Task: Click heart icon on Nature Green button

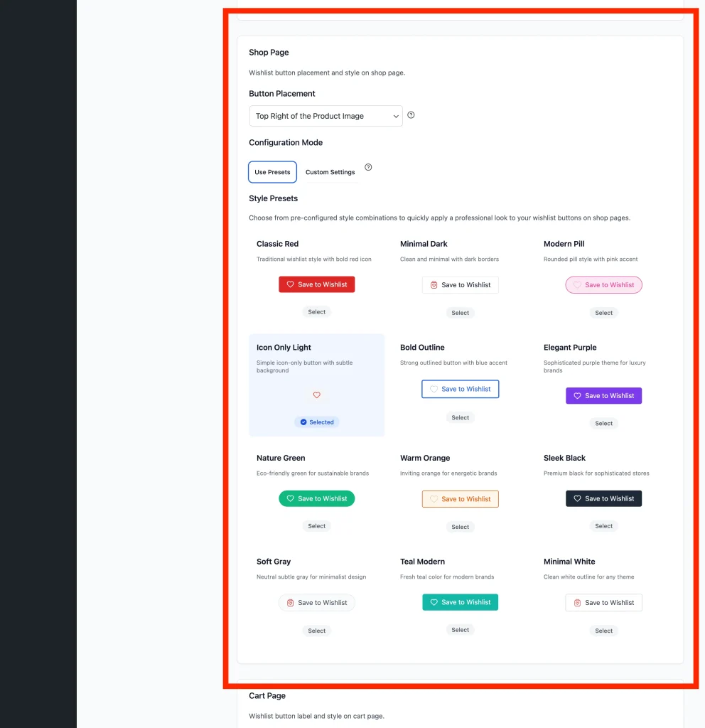Action: 290,498
